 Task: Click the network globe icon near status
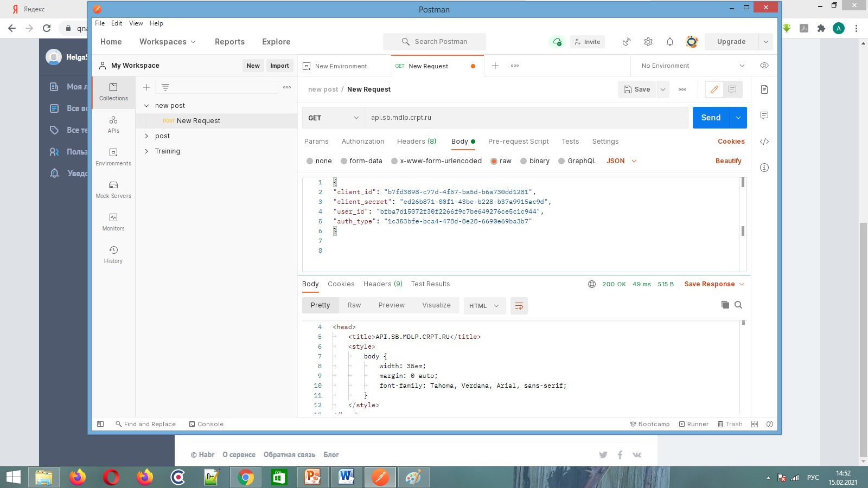(592, 284)
